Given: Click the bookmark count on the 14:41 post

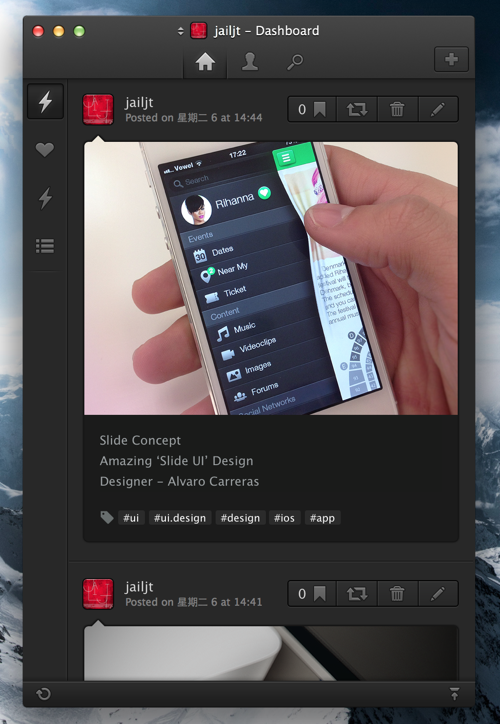Looking at the screenshot, I should point(312,593).
